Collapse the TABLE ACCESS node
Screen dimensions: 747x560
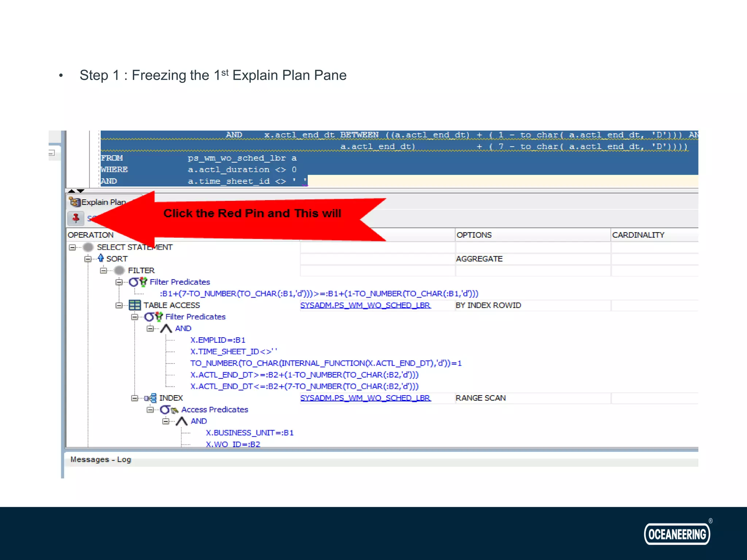coord(119,306)
